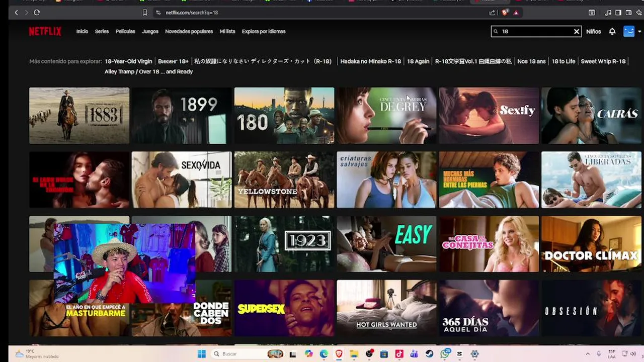Open the Series menu item

coord(102,31)
